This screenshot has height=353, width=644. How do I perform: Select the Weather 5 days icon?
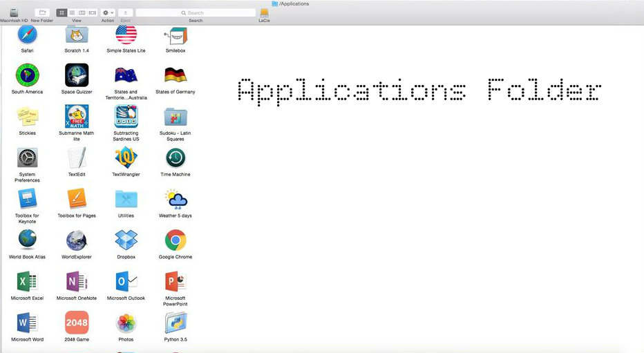(x=176, y=199)
